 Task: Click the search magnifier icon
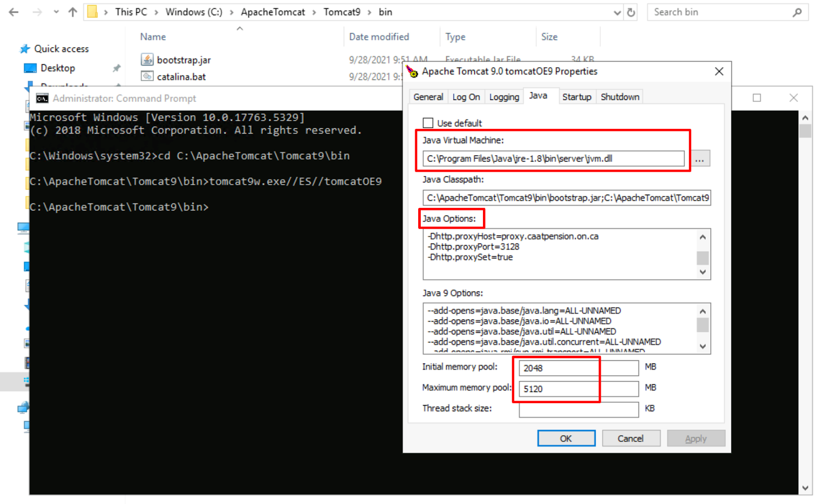point(797,12)
